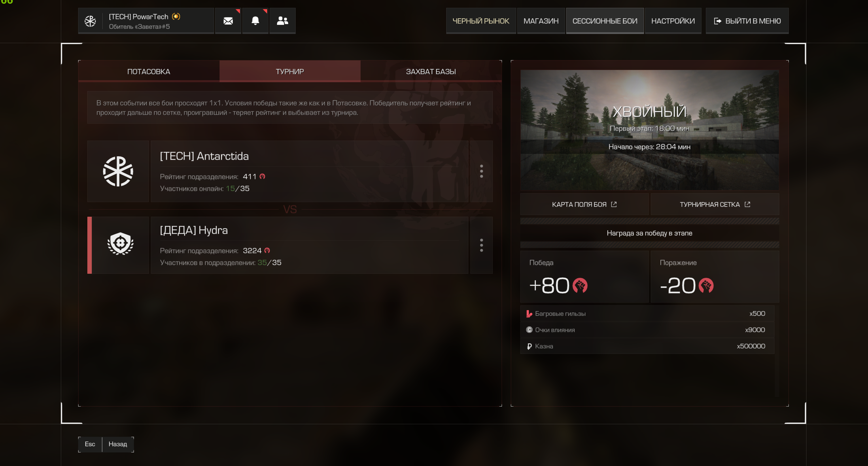The width and height of the screenshot is (868, 466).
Task: Open the three-dot menu for Antarctida
Action: 481,171
